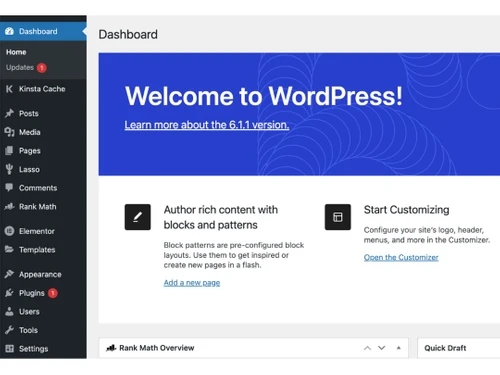Screen dimensions: 500x375
Task: Click the Comments speech bubble icon
Action: click(x=9, y=188)
